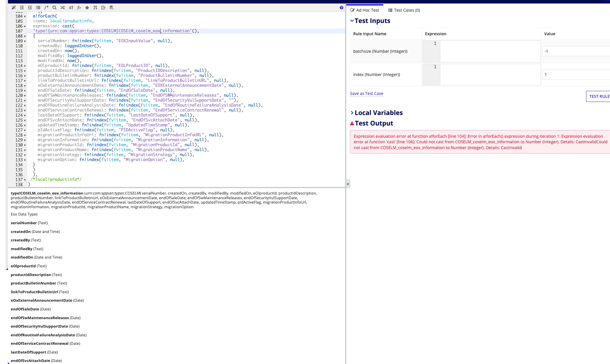610x364 pixels.
Task: Click 'index (Number (Integer))' label
Action: [377, 75]
